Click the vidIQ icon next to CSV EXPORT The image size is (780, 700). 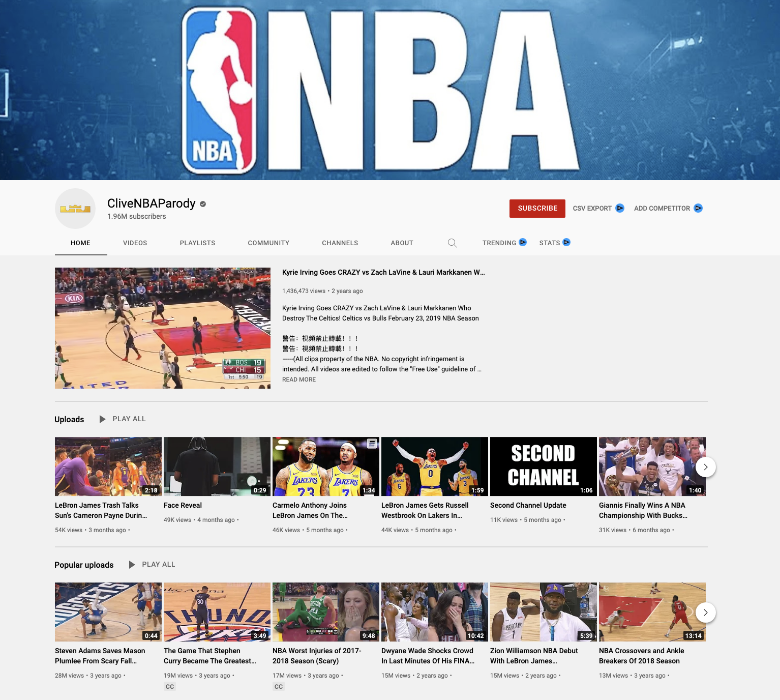tap(620, 209)
